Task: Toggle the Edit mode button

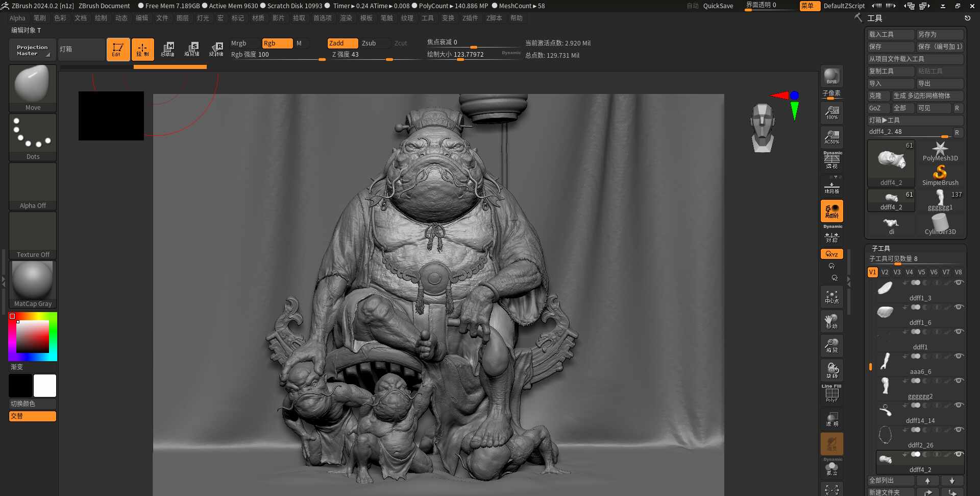Action: [x=118, y=50]
